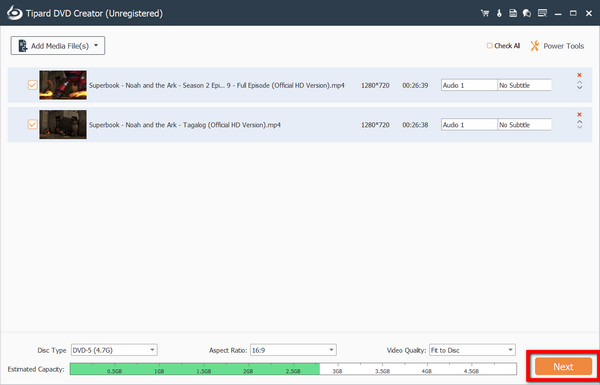Open Video Quality Fit to Disc dropdown
Viewport: 600px width, 385px height.
click(472, 350)
